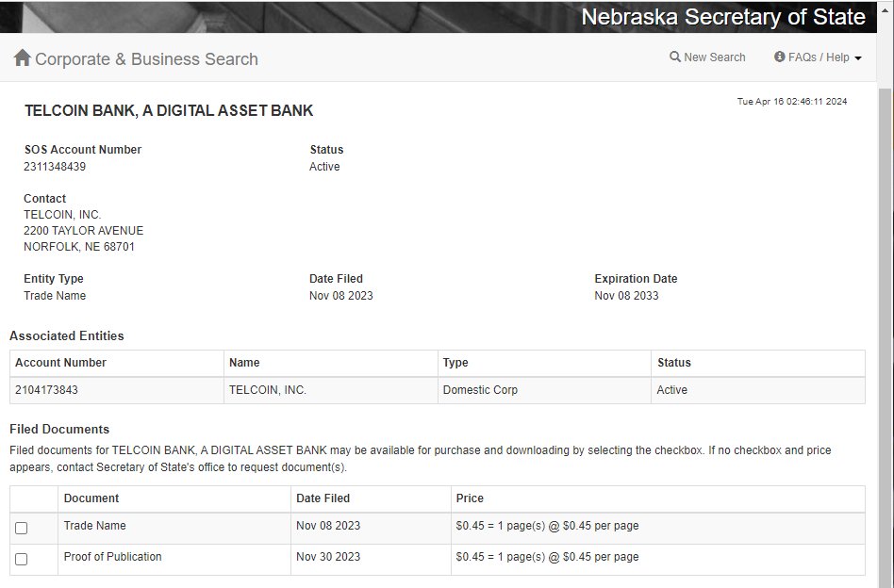Viewport: 894px width, 588px height.
Task: Expand the FAQs / Help dropdown caret
Action: (x=858, y=58)
